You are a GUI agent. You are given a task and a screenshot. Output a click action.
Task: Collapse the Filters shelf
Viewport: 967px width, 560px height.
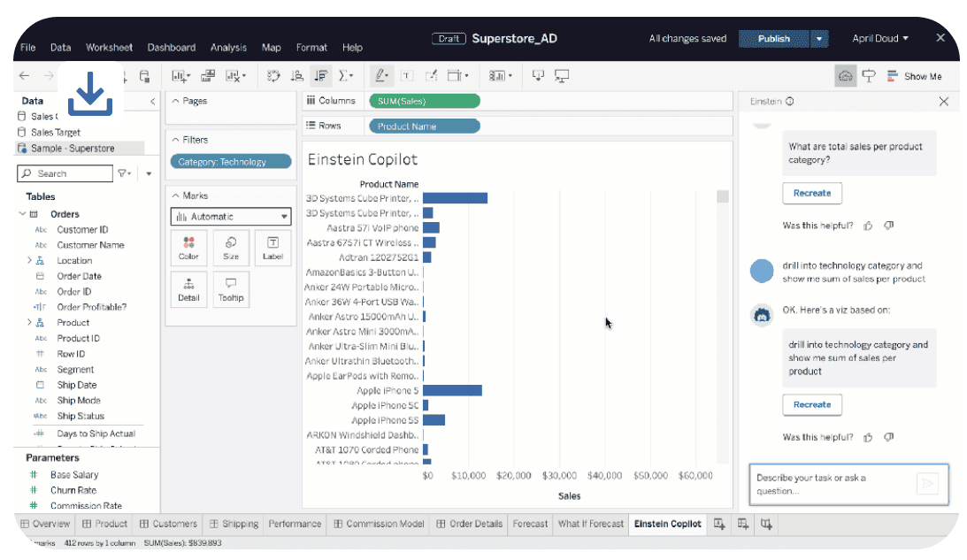pyautogui.click(x=176, y=140)
